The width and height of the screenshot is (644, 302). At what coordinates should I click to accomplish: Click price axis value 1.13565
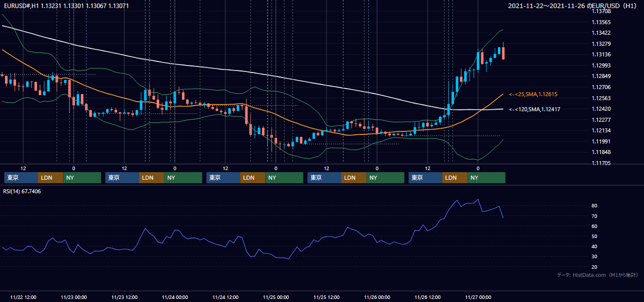click(602, 22)
